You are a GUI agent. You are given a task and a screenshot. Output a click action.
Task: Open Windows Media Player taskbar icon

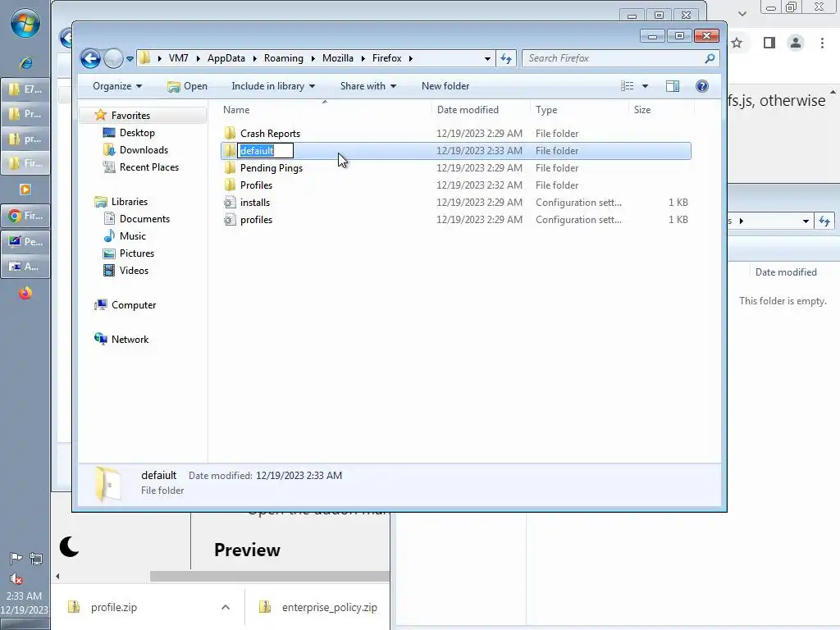click(25, 189)
